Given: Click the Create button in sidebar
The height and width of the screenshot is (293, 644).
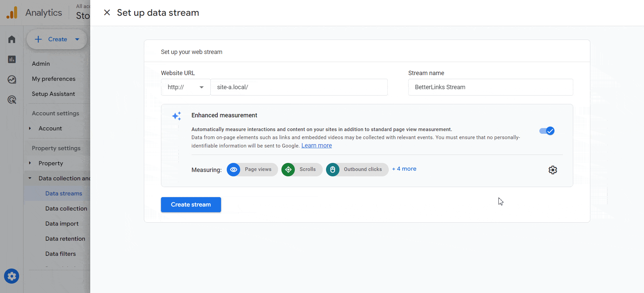Looking at the screenshot, I should (57, 39).
